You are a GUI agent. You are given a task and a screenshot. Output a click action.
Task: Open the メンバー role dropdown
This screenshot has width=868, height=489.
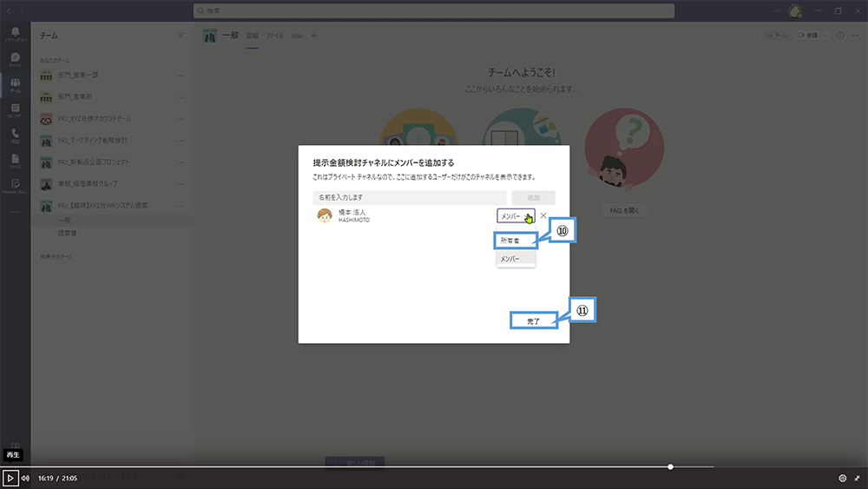tap(516, 216)
